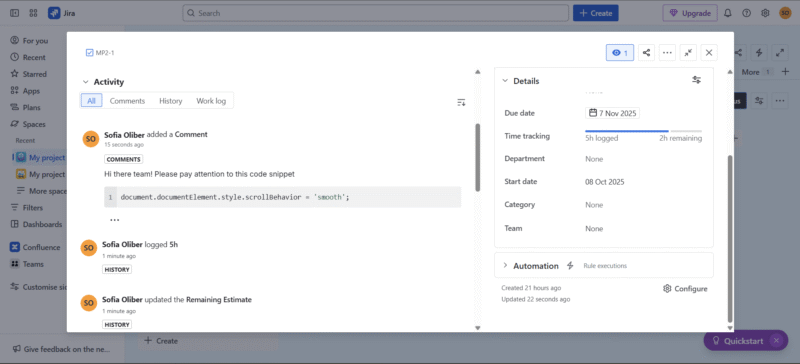The height and width of the screenshot is (364, 800).
Task: Open the help question mark icon
Action: point(746,13)
